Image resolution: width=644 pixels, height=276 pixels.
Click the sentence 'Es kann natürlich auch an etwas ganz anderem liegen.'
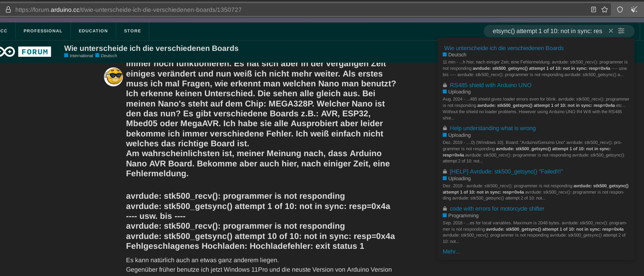[x=202, y=260]
